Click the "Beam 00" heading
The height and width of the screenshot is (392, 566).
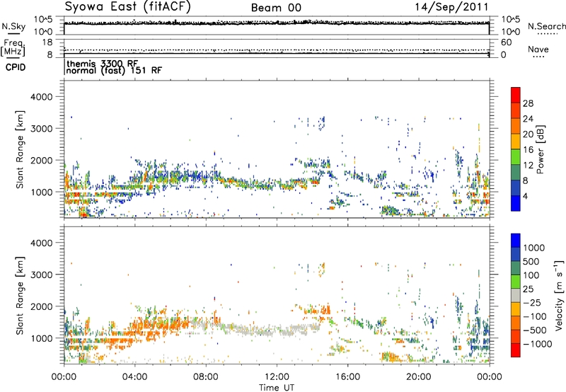(x=276, y=8)
